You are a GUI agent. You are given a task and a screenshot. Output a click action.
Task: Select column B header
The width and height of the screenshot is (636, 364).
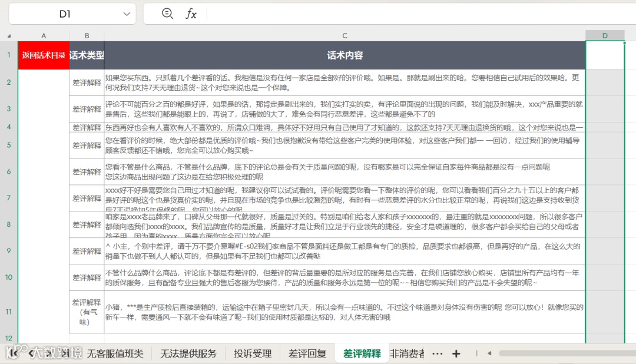[87, 36]
